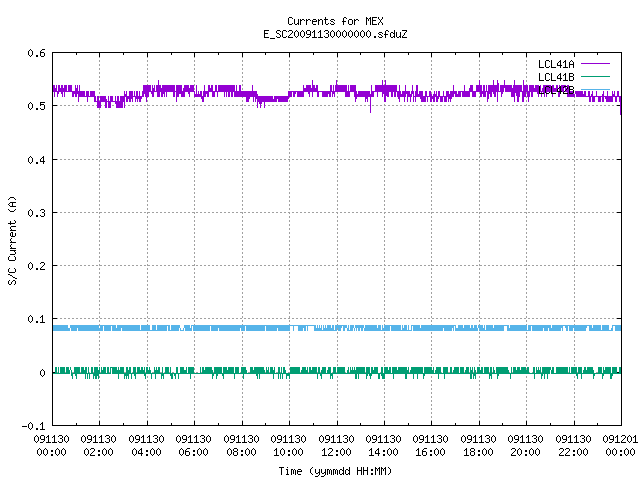Click the x-axis tick 091130 14:00
640x480 pixels.
pyautogui.click(x=383, y=446)
